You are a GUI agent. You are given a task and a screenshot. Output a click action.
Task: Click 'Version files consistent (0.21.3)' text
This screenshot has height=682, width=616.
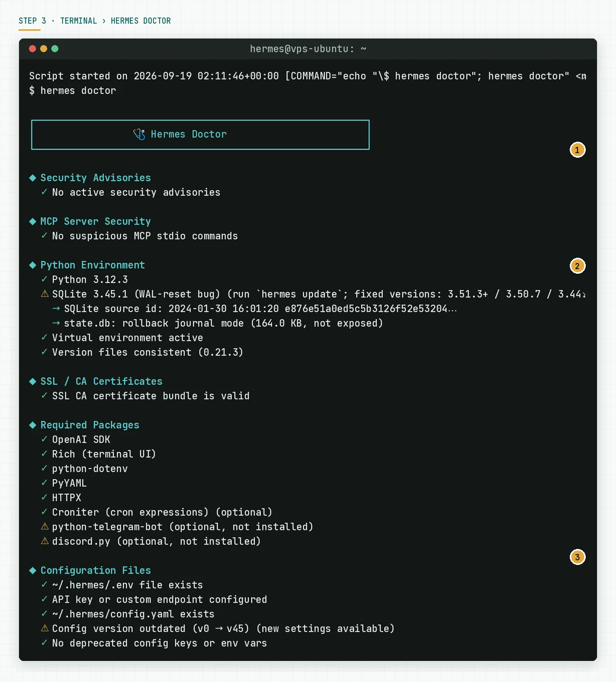click(147, 352)
